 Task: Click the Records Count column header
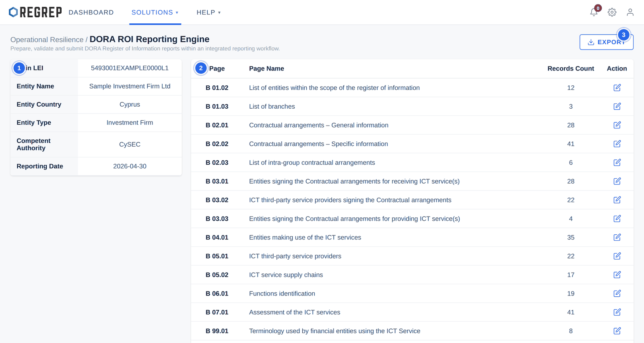(570, 68)
